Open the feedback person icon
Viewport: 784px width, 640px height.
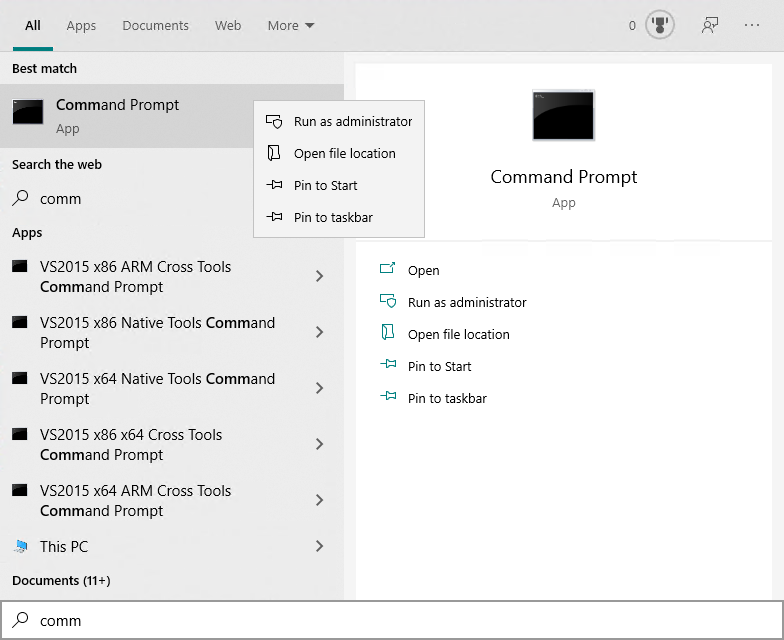pyautogui.click(x=710, y=26)
